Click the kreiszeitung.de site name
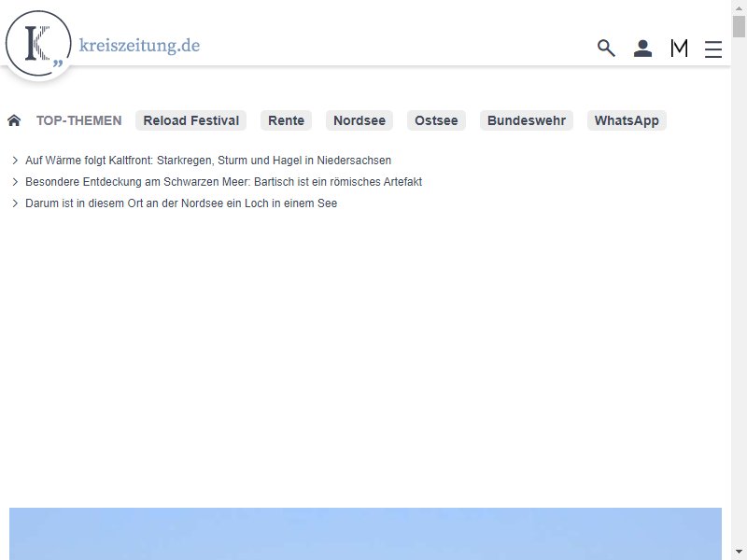 139,46
